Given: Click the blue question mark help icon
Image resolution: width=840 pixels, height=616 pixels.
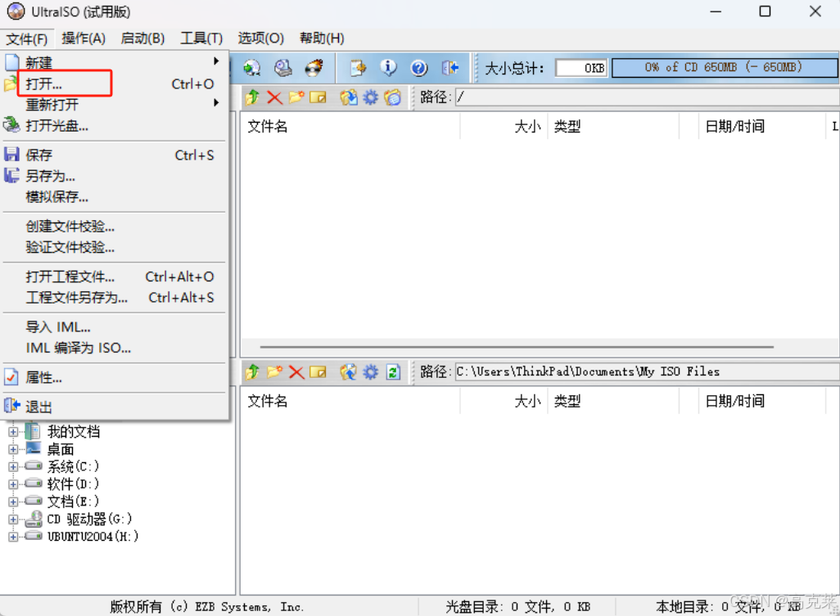Looking at the screenshot, I should [419, 68].
